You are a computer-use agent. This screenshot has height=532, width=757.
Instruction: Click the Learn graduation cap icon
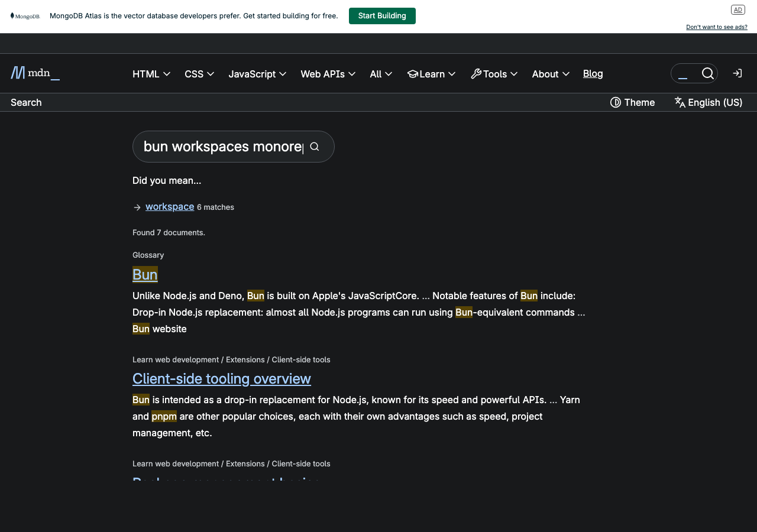coord(413,73)
